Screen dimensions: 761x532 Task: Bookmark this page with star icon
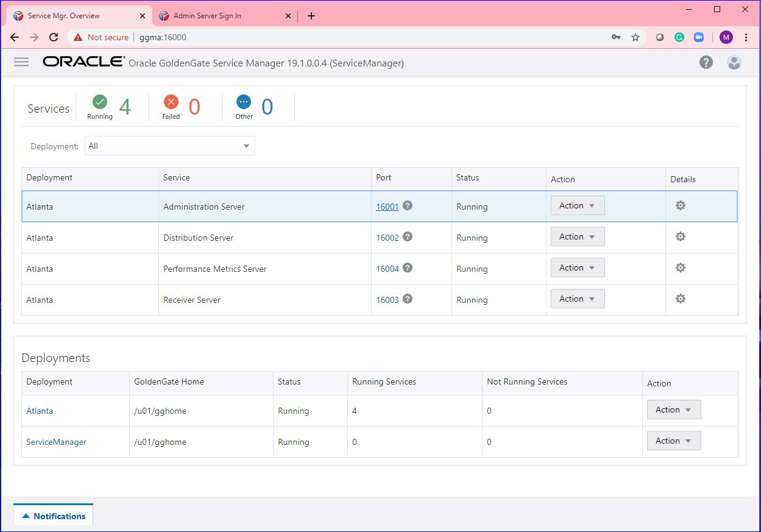pyautogui.click(x=635, y=37)
